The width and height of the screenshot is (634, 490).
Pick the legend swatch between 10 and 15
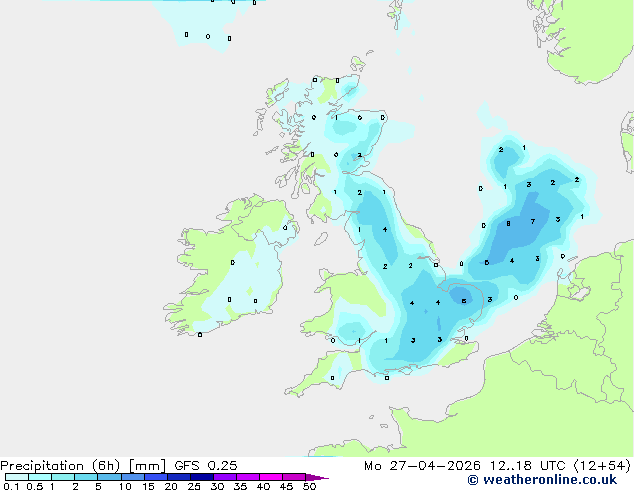tap(133, 477)
